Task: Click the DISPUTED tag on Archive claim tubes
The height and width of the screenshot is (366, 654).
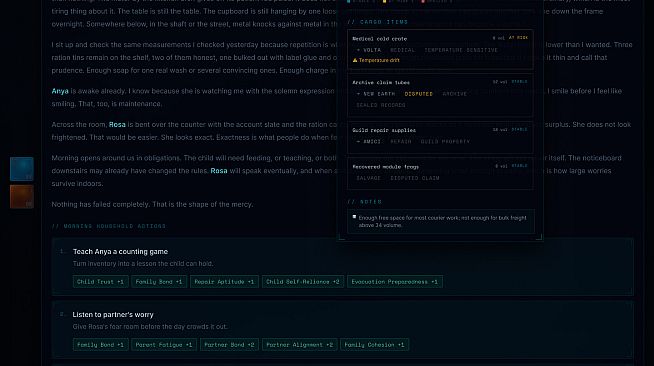Action: click(418, 94)
